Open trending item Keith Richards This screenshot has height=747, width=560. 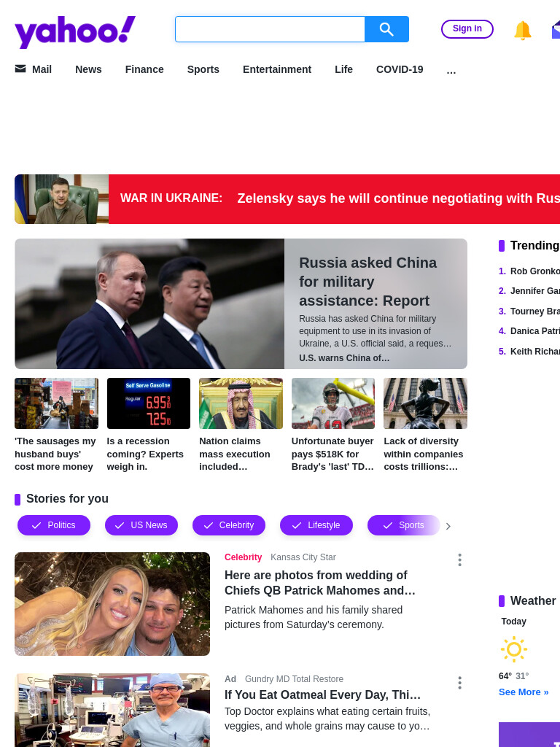534,352
